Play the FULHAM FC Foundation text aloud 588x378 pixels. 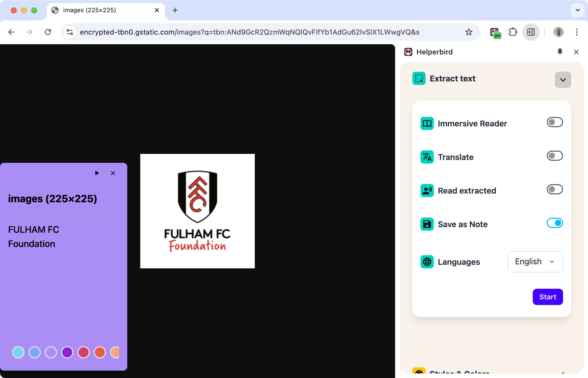(x=97, y=173)
